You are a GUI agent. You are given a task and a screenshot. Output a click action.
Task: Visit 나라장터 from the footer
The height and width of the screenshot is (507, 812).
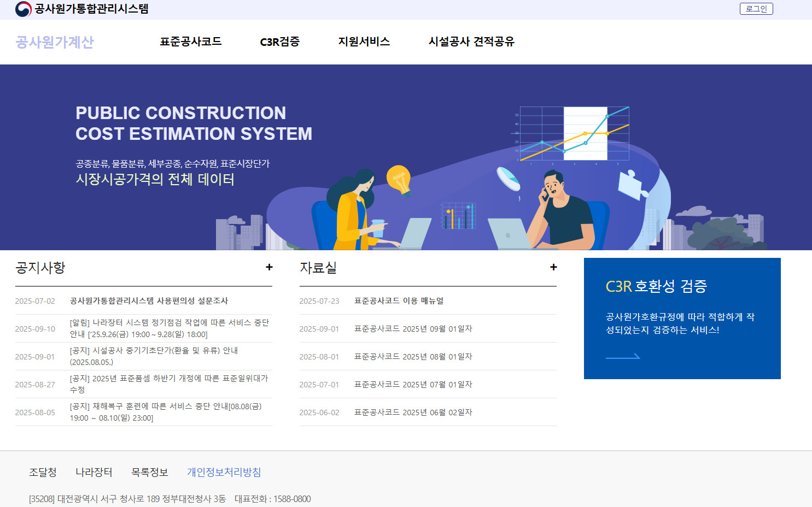(x=94, y=471)
